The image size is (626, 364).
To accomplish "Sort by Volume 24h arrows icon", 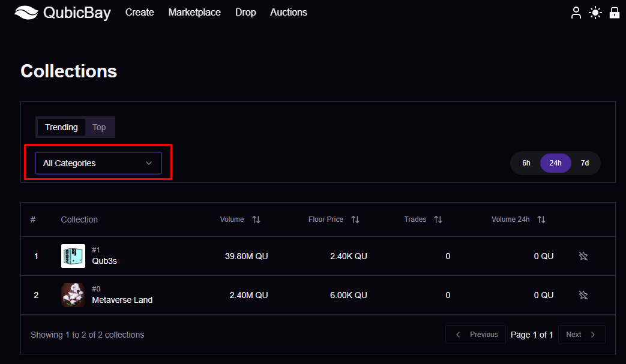I will click(541, 219).
